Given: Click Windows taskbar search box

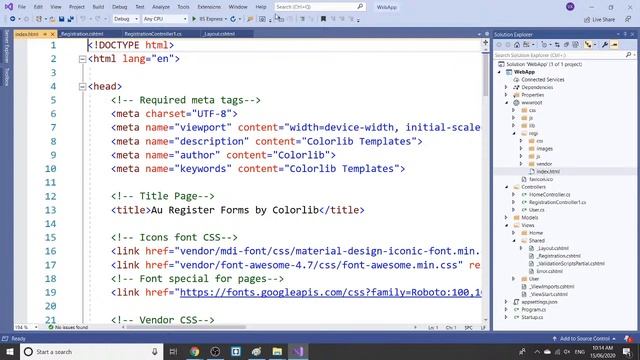Looking at the screenshot, I should point(91,351).
